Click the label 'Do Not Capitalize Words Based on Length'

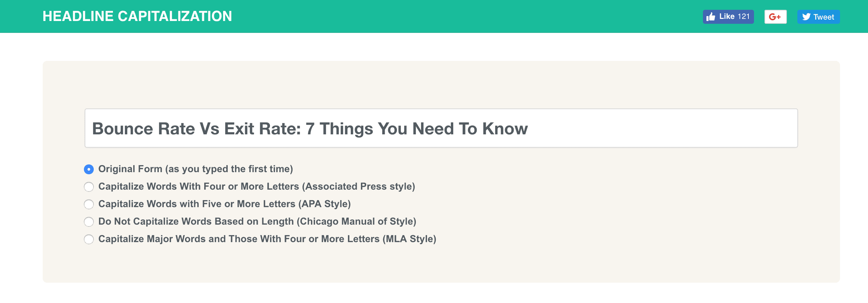click(x=196, y=221)
